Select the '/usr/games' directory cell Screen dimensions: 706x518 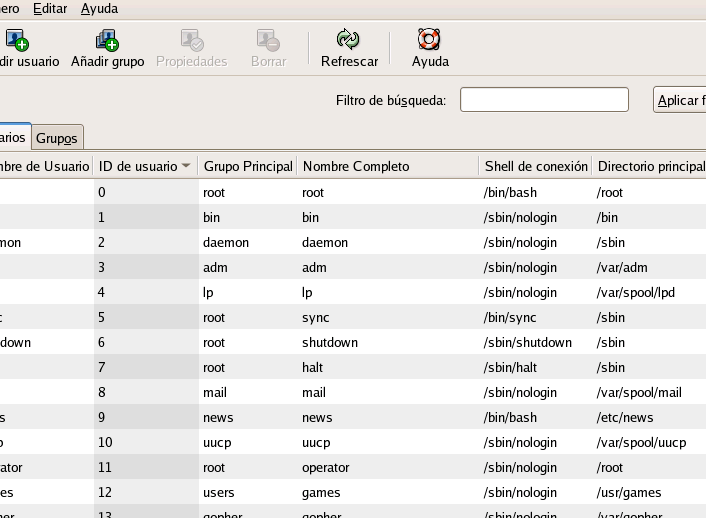[629, 493]
